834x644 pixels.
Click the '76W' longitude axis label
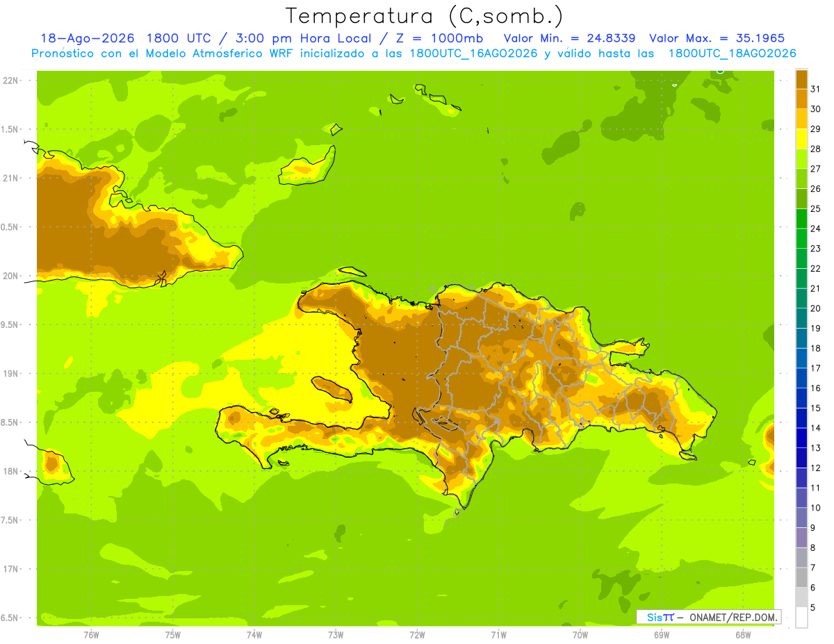(x=91, y=635)
